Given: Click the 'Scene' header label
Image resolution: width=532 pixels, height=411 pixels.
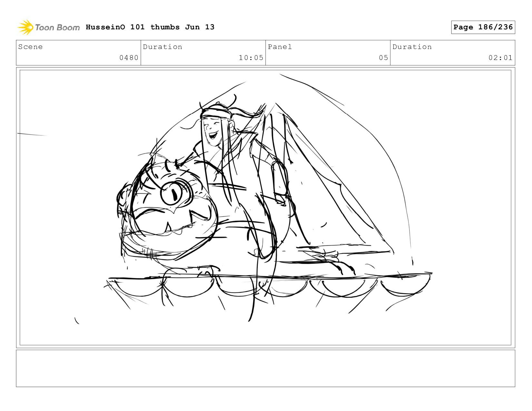Looking at the screenshot, I should 30,47.
